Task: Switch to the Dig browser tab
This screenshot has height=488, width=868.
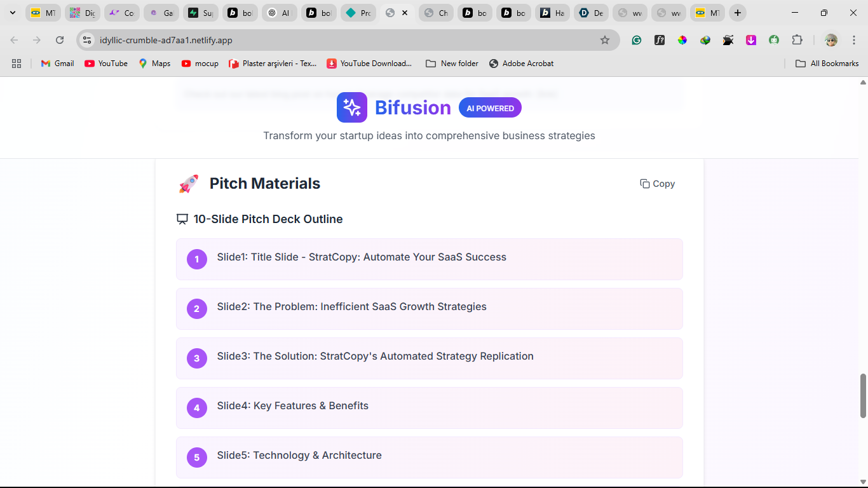Action: tap(82, 13)
